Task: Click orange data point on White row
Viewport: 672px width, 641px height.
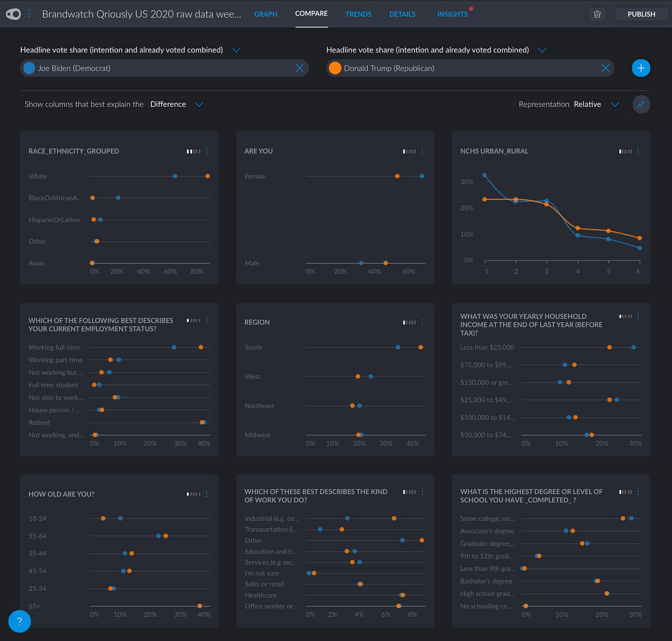Action: click(208, 176)
